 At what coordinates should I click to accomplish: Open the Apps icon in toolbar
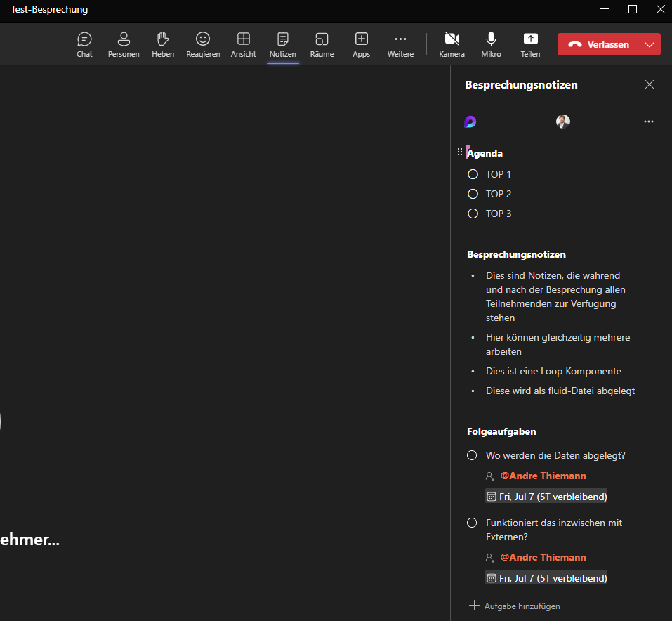point(361,44)
